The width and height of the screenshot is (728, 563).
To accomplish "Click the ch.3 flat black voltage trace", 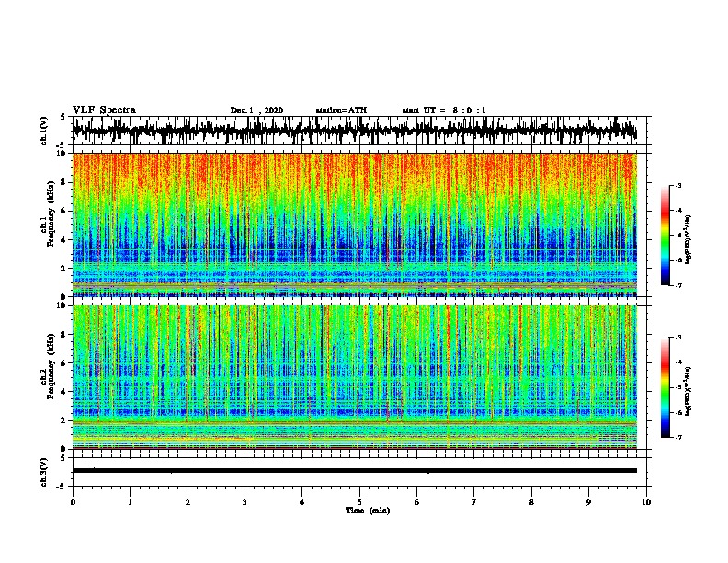I will [354, 471].
